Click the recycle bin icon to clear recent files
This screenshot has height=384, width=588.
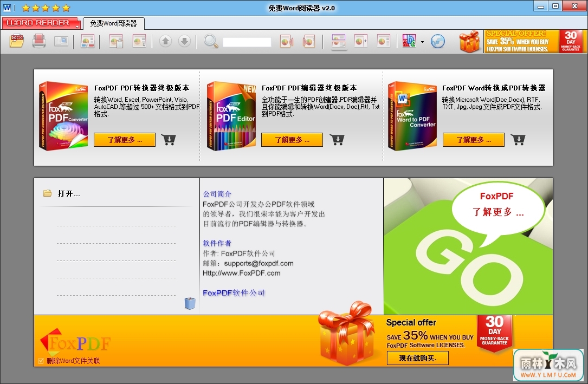point(190,303)
